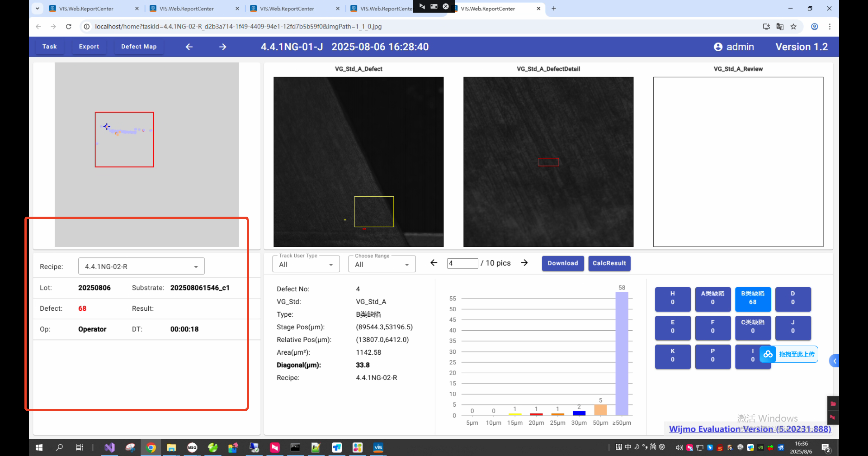This screenshot has width=868, height=456.
Task: Go to next defect picture arrow
Action: coord(524,263)
